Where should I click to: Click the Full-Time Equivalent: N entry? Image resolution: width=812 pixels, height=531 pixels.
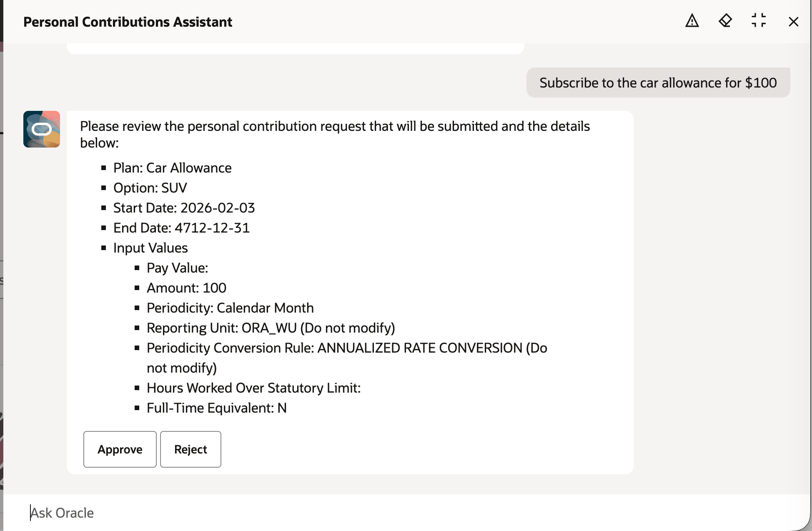click(216, 408)
